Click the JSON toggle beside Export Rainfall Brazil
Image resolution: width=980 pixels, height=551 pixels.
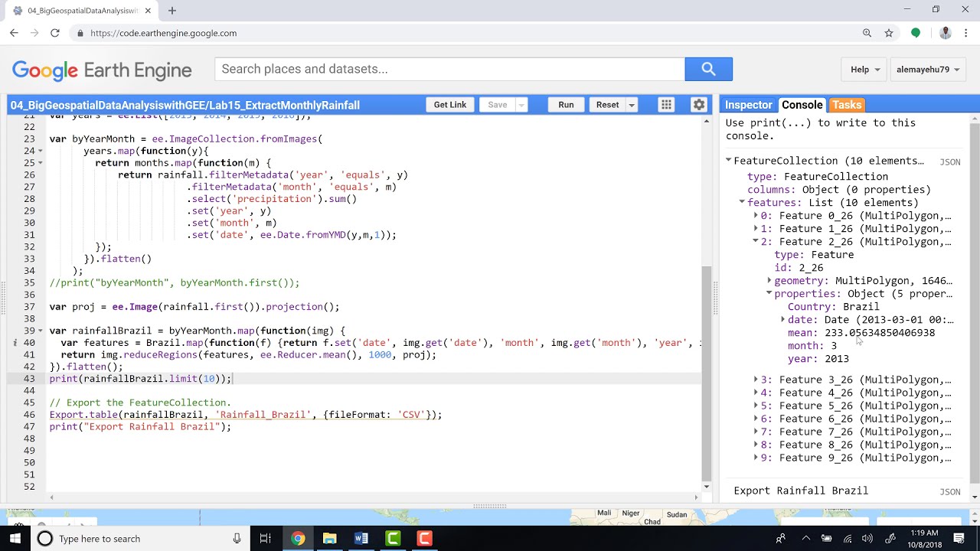(x=950, y=492)
